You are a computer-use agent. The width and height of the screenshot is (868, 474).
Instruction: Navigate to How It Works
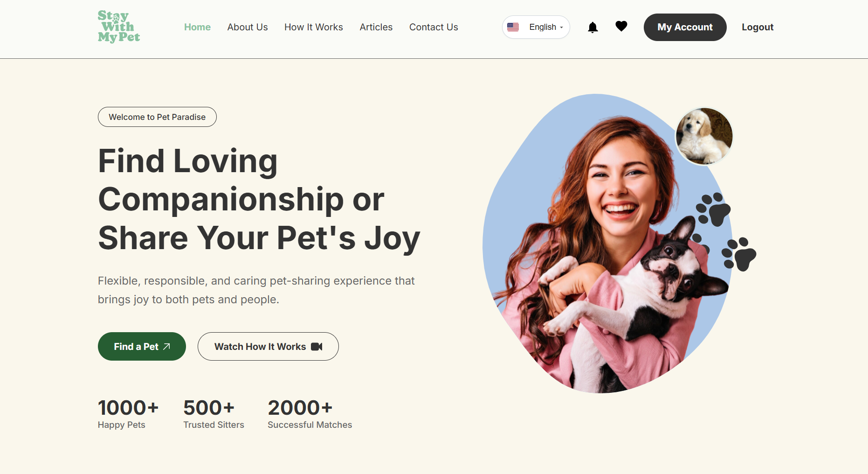[314, 27]
